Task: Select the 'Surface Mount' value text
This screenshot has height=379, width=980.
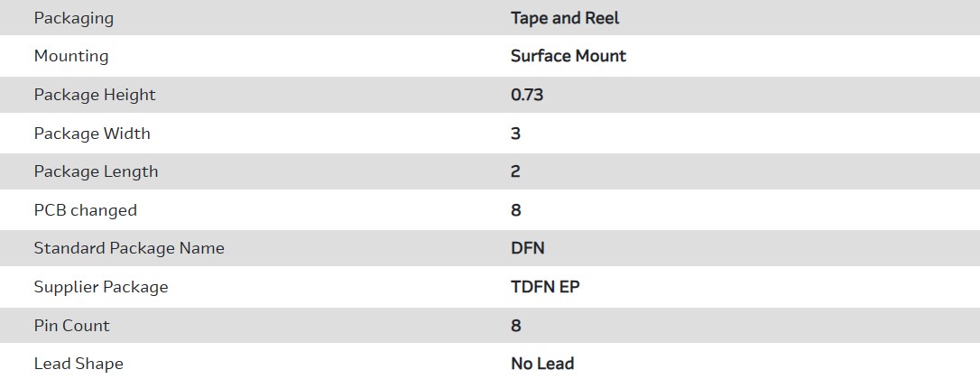Action: (569, 56)
